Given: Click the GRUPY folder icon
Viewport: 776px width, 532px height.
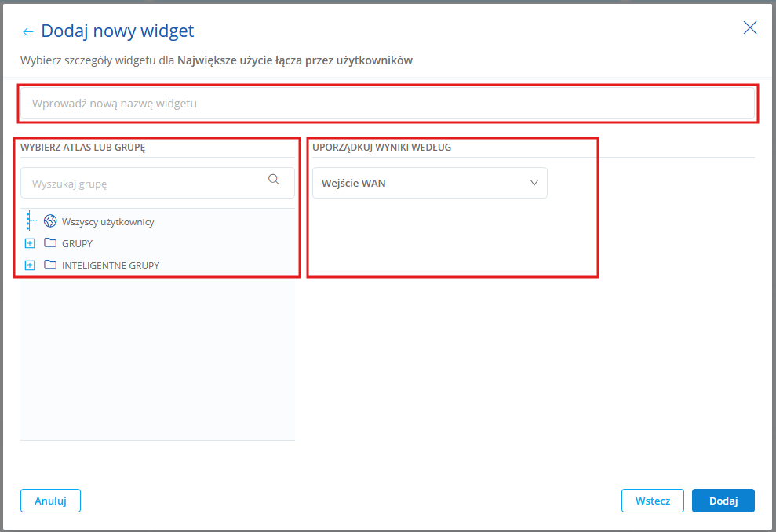Looking at the screenshot, I should coord(50,242).
